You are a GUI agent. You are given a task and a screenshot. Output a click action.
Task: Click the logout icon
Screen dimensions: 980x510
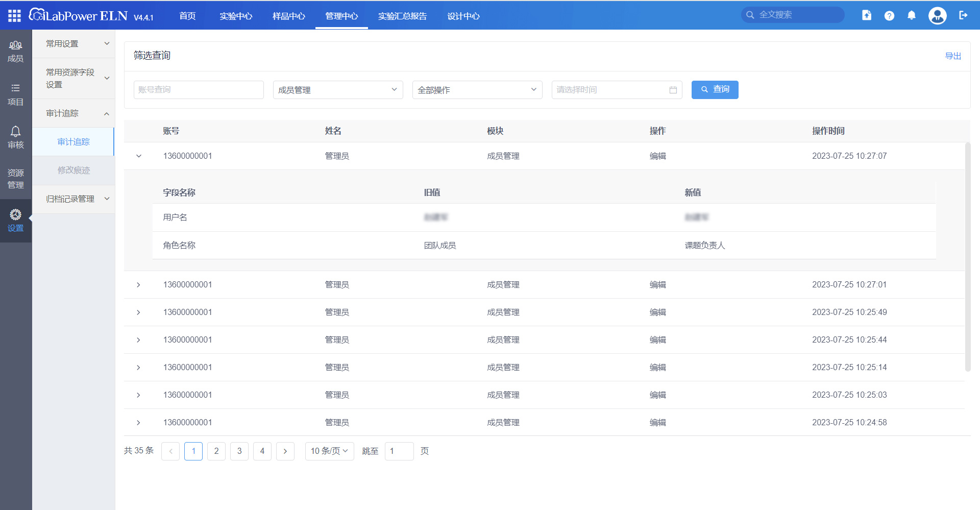click(x=963, y=15)
